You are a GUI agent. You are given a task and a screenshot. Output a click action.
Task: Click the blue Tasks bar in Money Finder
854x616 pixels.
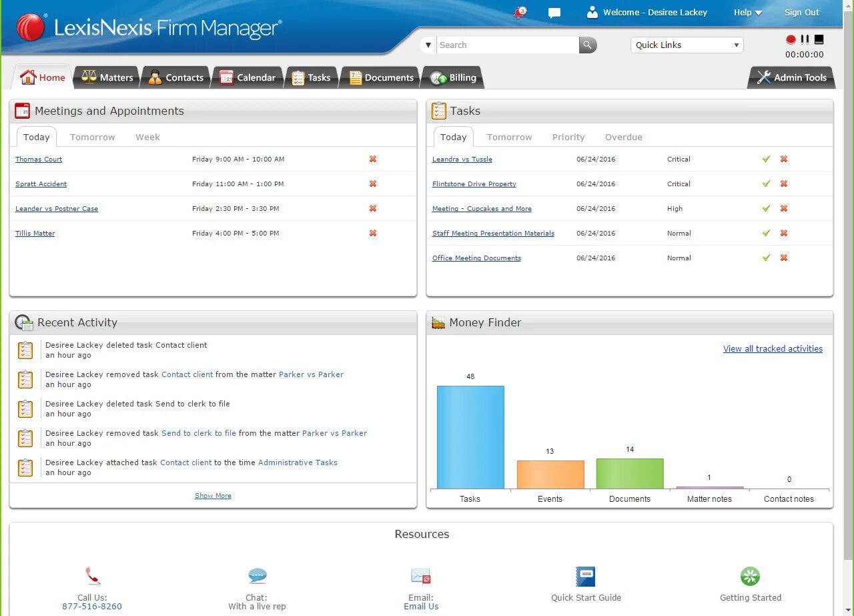coord(470,437)
